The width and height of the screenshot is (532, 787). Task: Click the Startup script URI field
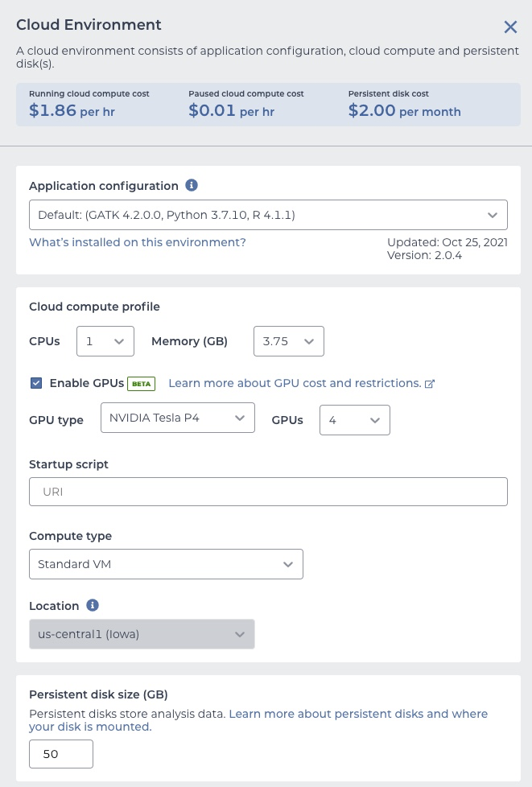(x=268, y=492)
